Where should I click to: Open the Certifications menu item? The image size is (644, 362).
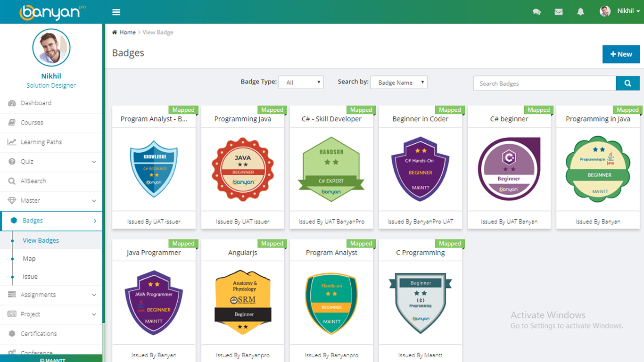(51, 334)
